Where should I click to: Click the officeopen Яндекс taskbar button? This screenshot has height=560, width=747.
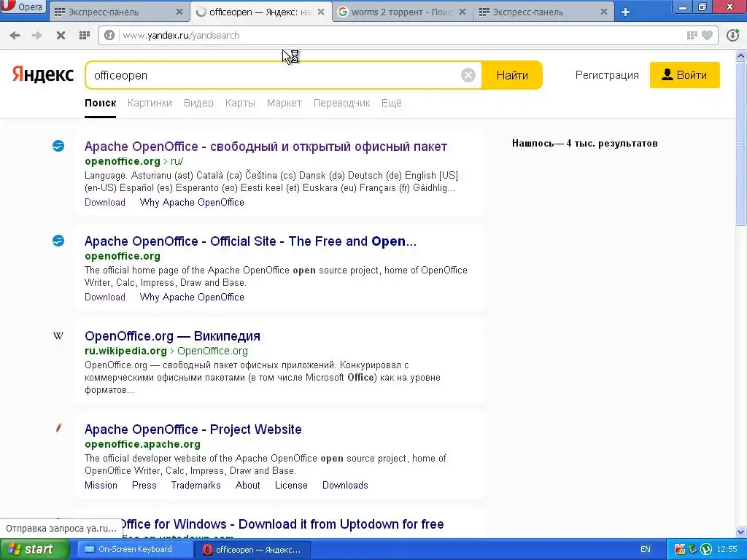click(x=252, y=550)
